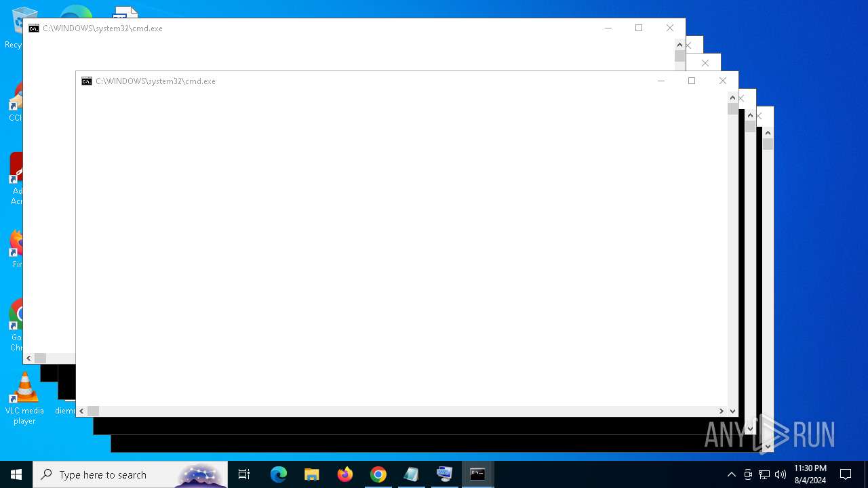868x488 pixels.
Task: Launch Firefox from the taskbar
Action: (345, 474)
